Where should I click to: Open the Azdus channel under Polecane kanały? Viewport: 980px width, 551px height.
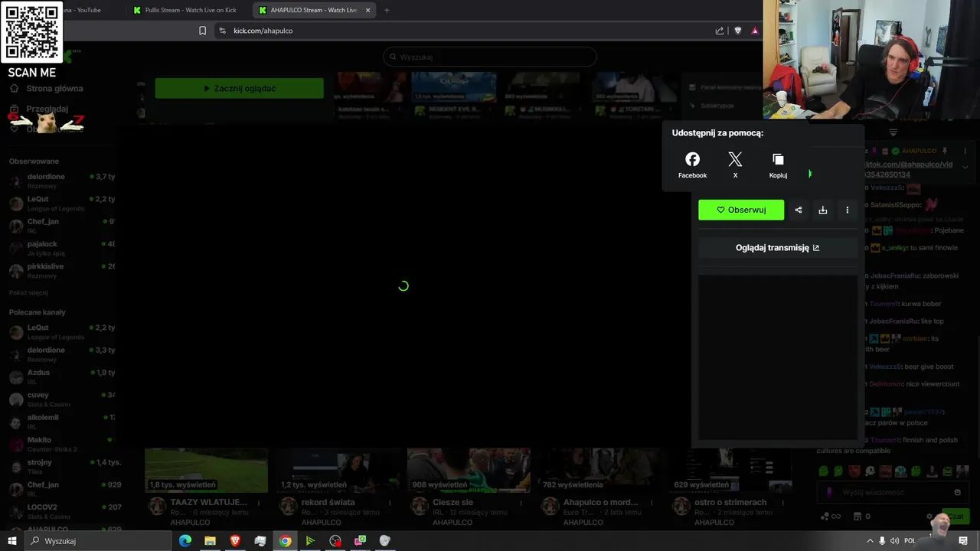(x=61, y=377)
